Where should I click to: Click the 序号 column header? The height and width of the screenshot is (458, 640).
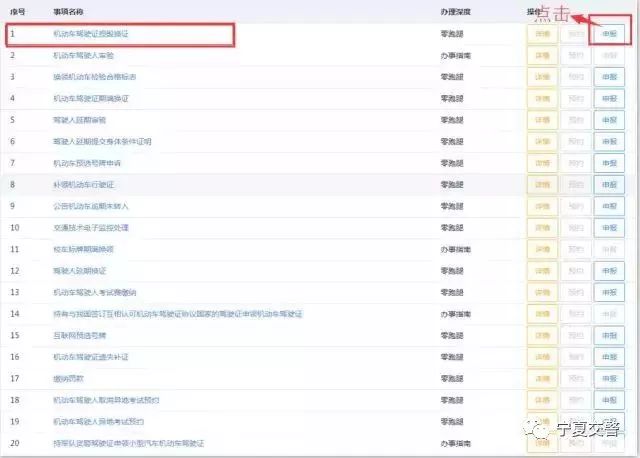[18, 12]
